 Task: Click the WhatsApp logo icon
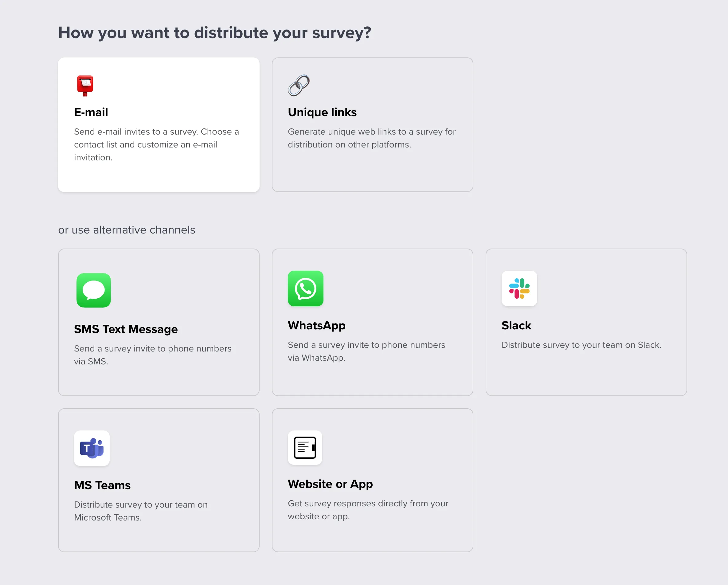tap(305, 289)
